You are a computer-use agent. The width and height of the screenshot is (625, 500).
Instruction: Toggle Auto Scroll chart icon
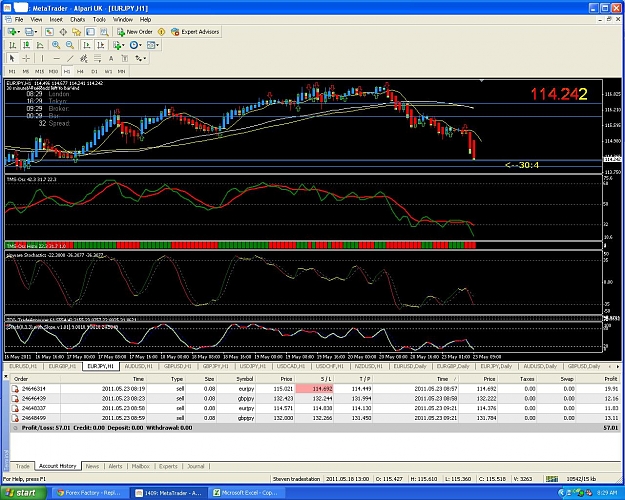86,45
